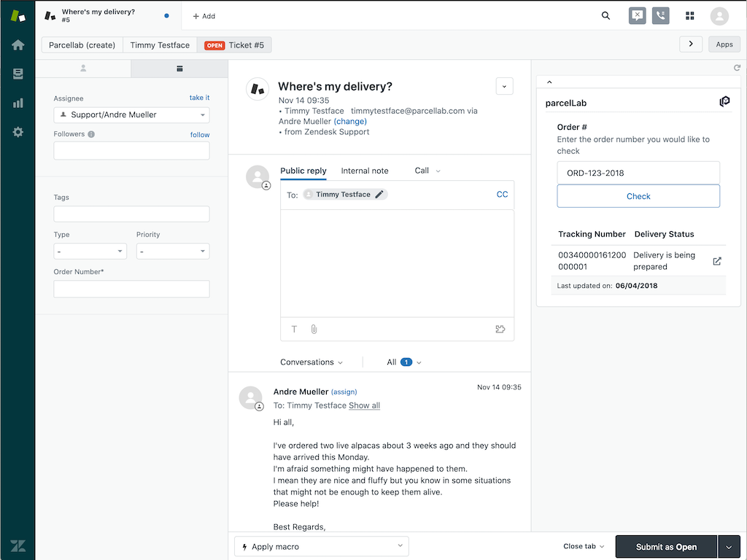Open Admin settings gear icon

coord(18,132)
